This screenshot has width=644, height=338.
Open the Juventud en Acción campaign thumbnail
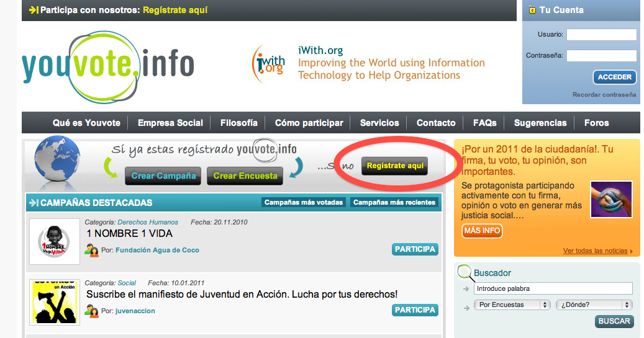tap(55, 302)
